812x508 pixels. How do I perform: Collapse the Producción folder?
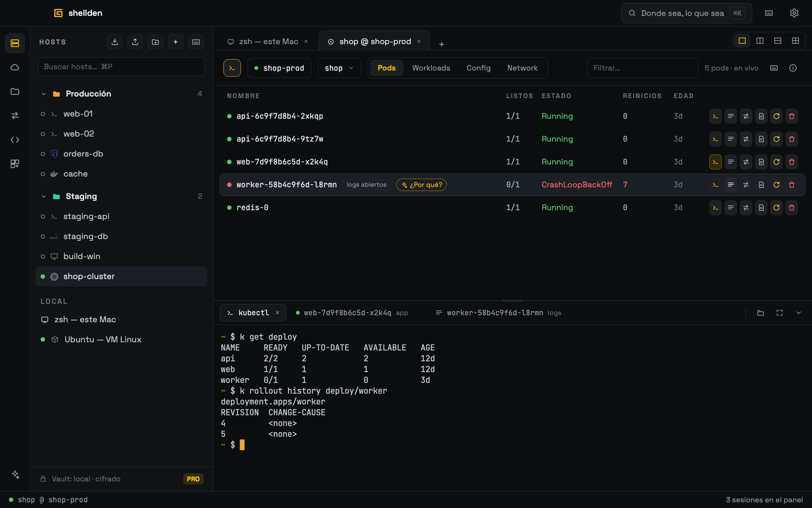[x=44, y=94]
